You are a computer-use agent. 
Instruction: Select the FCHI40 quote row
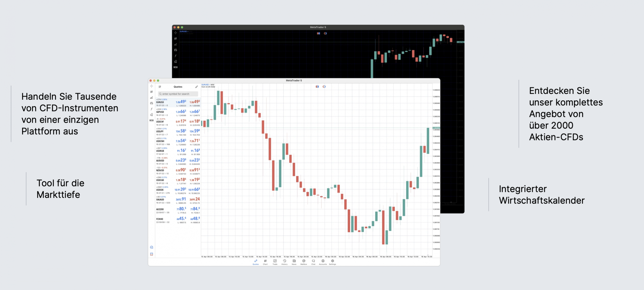point(178,220)
